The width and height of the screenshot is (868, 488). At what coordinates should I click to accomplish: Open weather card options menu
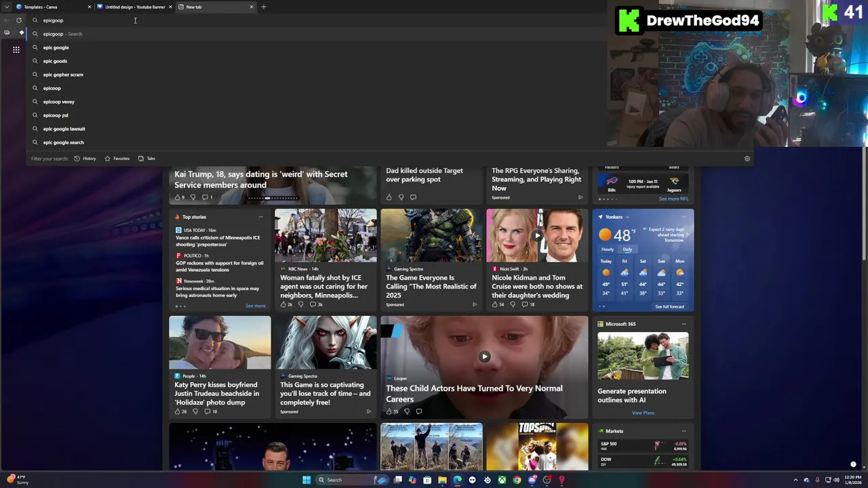click(x=684, y=217)
